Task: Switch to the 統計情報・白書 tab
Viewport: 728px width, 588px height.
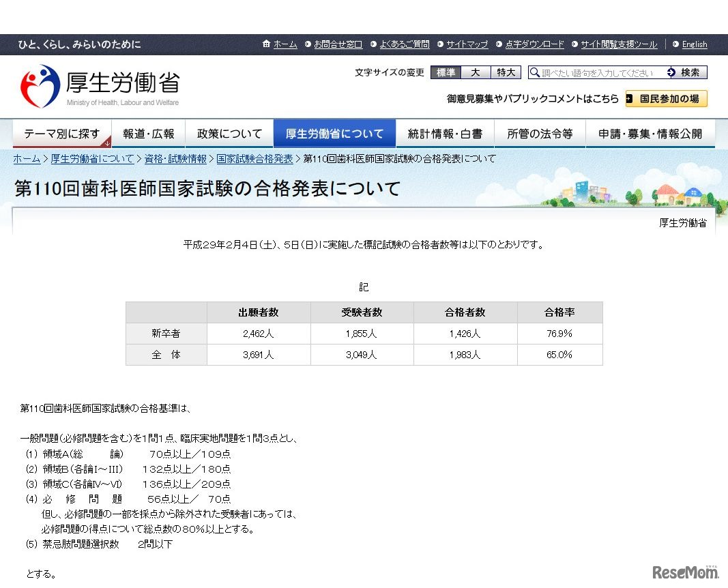Action: [x=443, y=134]
